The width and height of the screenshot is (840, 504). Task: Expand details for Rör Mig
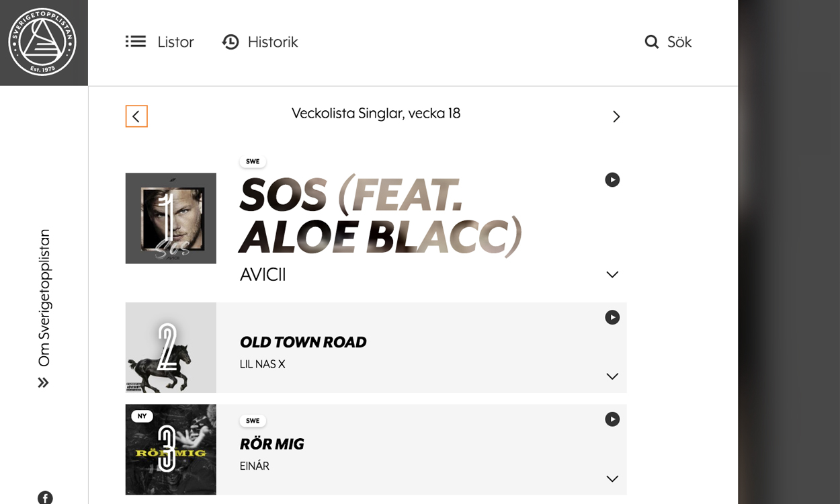612,478
